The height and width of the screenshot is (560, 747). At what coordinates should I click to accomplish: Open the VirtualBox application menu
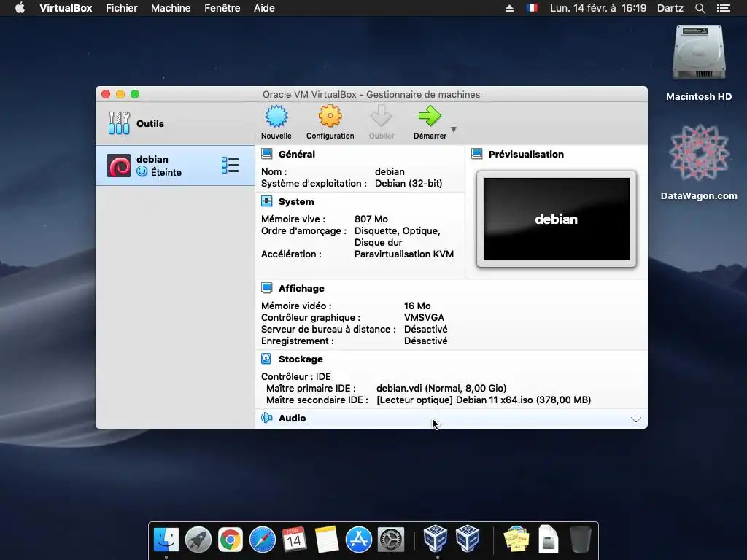(x=66, y=8)
